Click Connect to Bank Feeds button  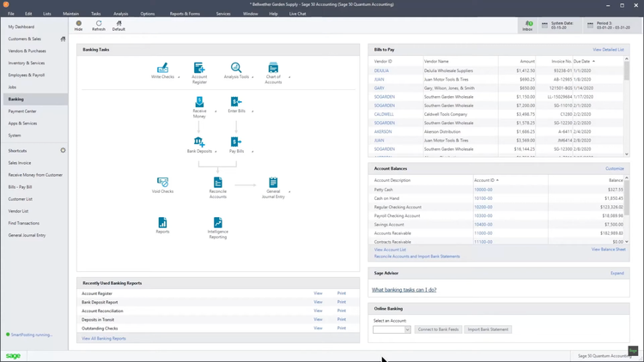coord(438,329)
